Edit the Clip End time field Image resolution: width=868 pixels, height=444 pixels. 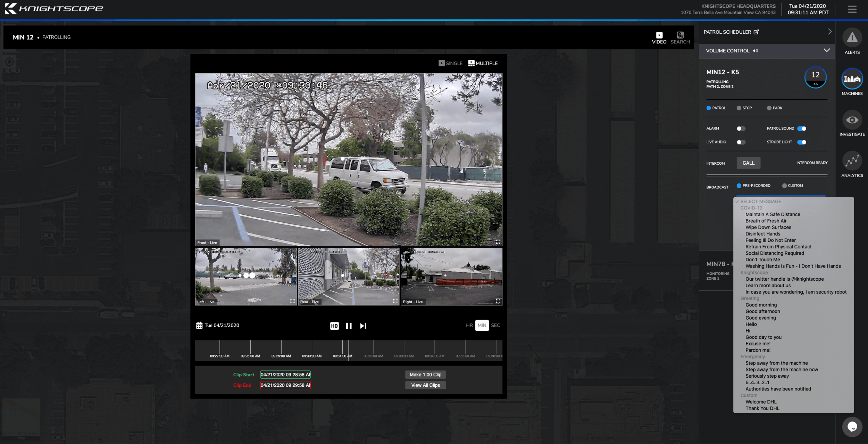click(285, 385)
